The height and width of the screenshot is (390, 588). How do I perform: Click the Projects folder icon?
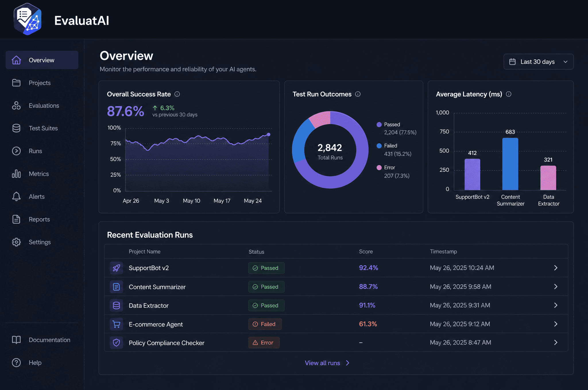[x=16, y=83]
